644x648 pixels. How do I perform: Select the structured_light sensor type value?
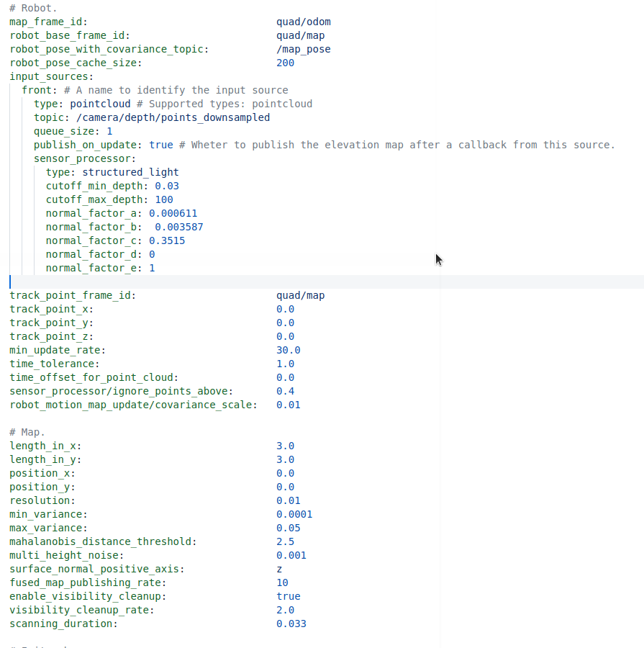pos(132,172)
